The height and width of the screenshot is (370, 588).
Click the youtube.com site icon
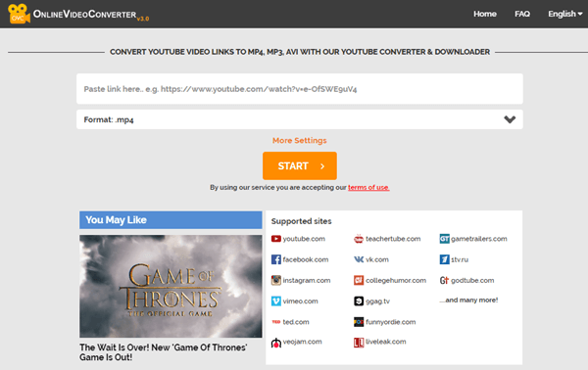[276, 239]
